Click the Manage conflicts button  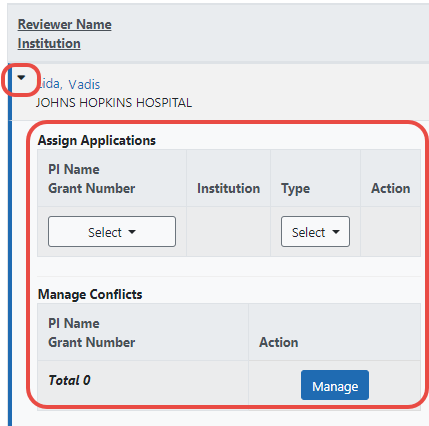(x=335, y=385)
